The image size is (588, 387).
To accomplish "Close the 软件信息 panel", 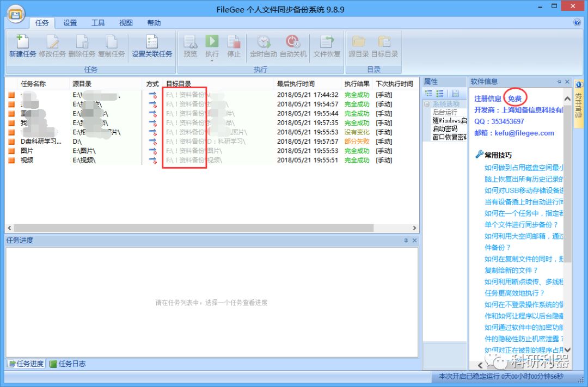I will (567, 82).
